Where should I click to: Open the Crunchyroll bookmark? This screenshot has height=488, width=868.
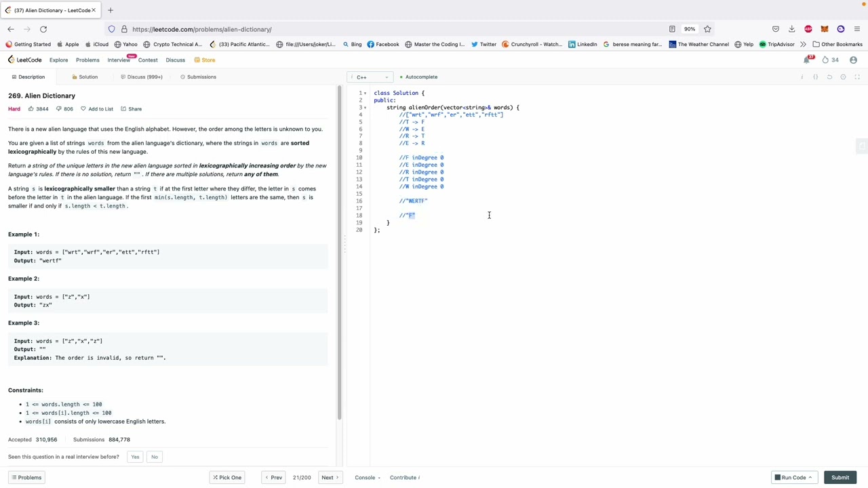(x=532, y=44)
